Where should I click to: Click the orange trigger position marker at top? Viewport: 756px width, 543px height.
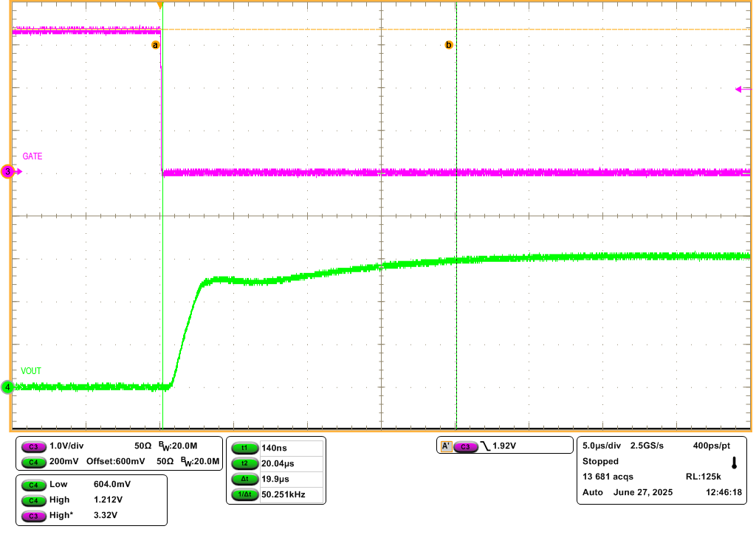coord(160,6)
